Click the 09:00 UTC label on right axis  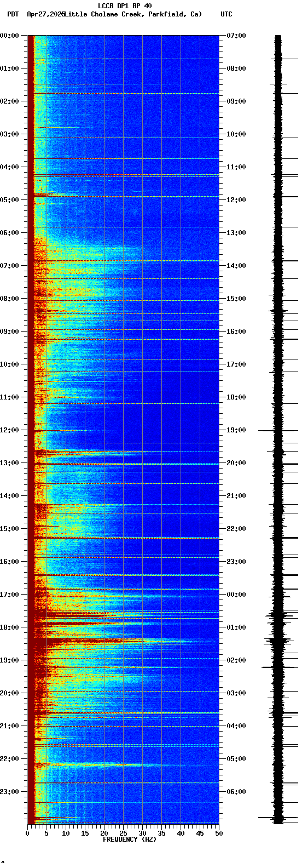[236, 101]
